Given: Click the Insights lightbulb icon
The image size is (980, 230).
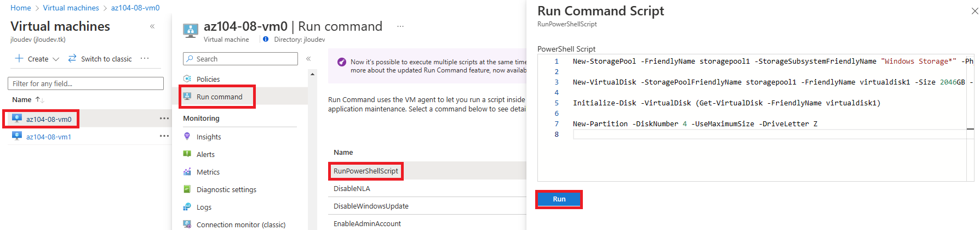Looking at the screenshot, I should [187, 136].
